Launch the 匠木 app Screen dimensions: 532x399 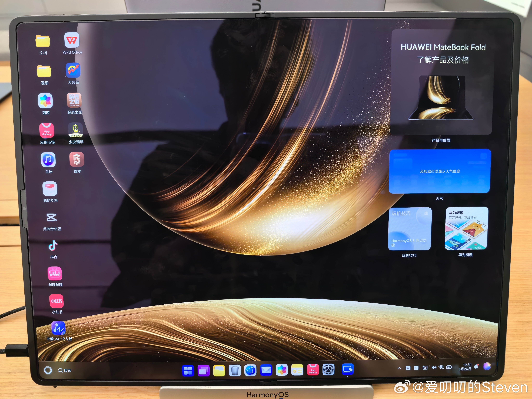pos(77,159)
